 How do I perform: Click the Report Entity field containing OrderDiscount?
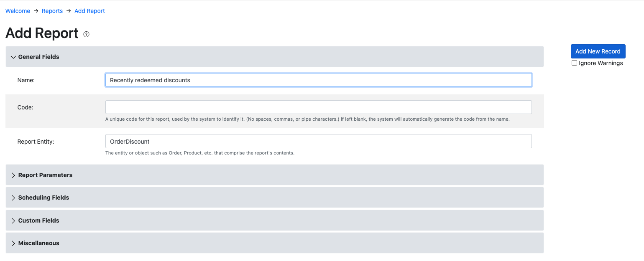[x=318, y=141]
